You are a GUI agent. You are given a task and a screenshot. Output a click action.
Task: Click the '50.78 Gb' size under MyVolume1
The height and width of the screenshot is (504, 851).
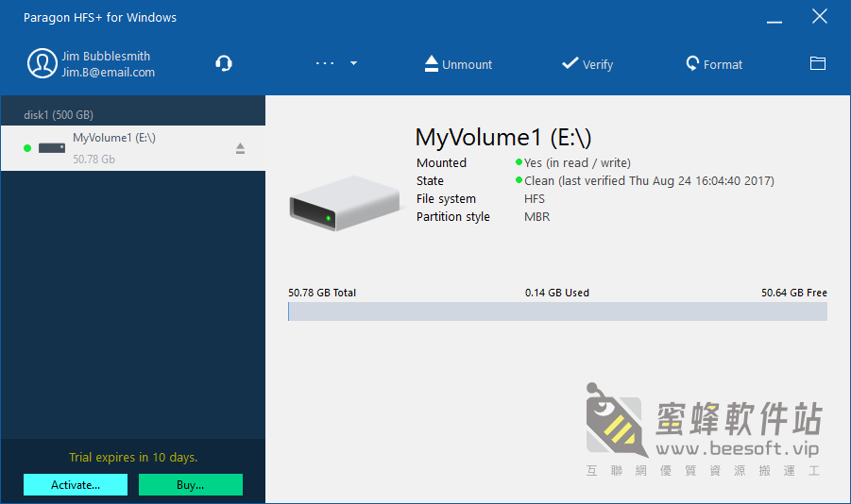[94, 159]
